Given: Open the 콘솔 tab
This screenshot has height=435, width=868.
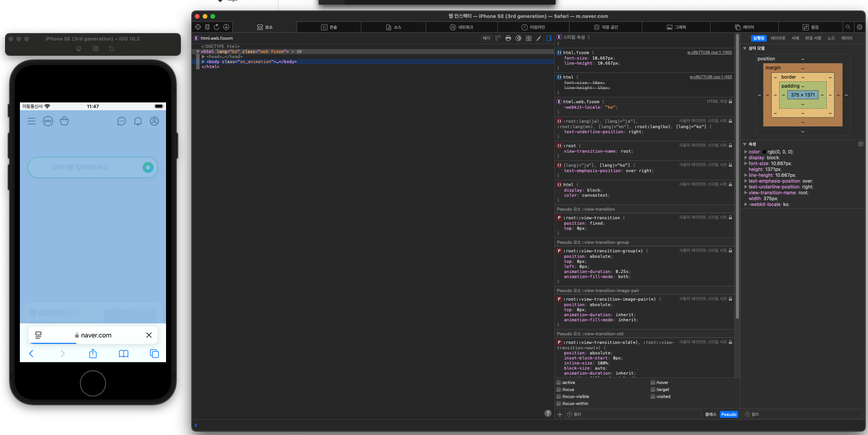Looking at the screenshot, I should [x=329, y=27].
